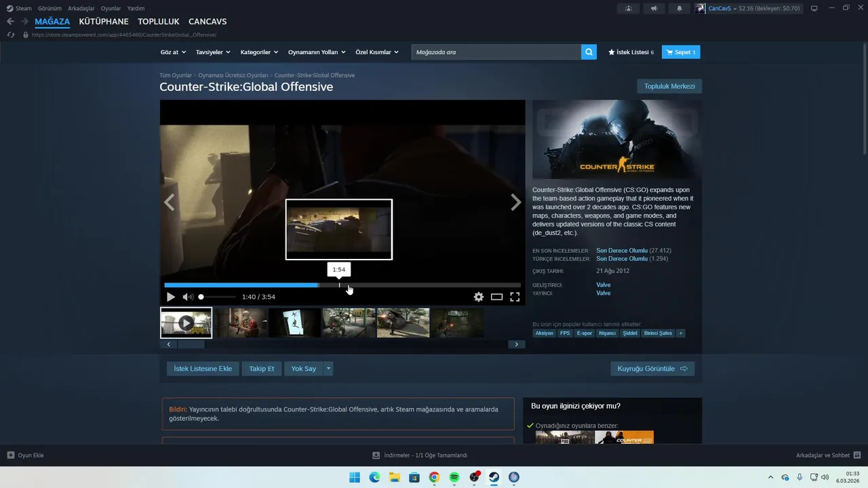Open the Arkadaşlar menu
The width and height of the screenshot is (868, 488).
coord(81,8)
